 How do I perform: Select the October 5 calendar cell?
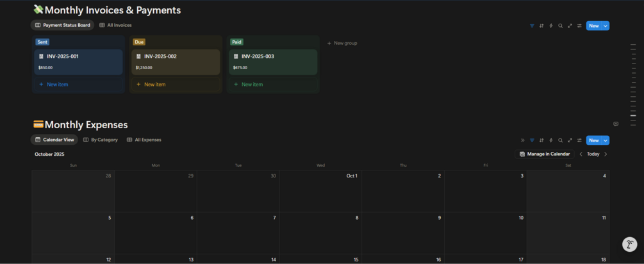73,233
